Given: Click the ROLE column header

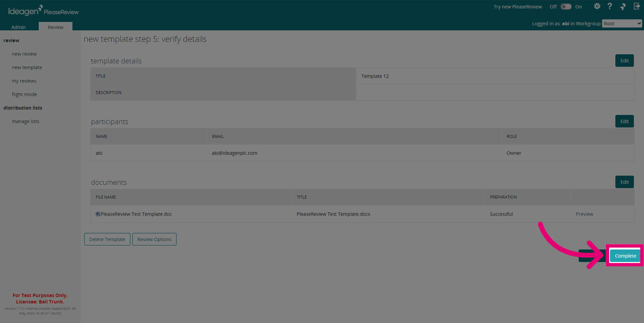Looking at the screenshot, I should pos(511,137).
